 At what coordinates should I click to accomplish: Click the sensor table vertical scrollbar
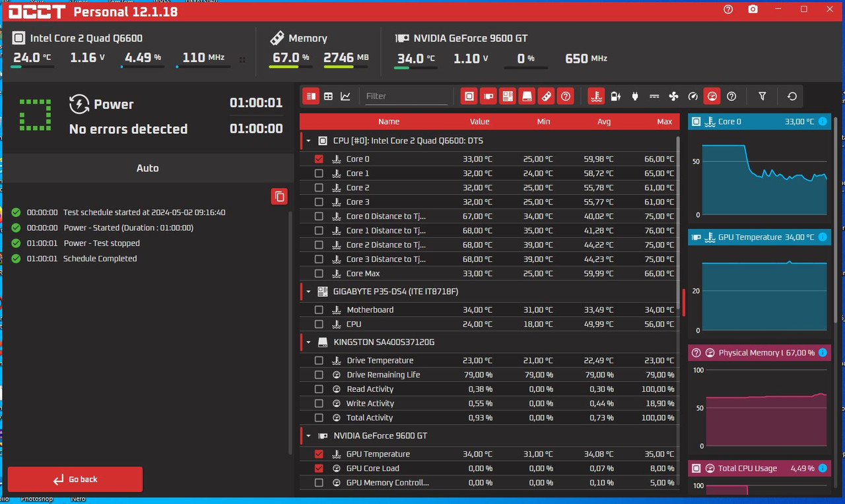coord(678,223)
